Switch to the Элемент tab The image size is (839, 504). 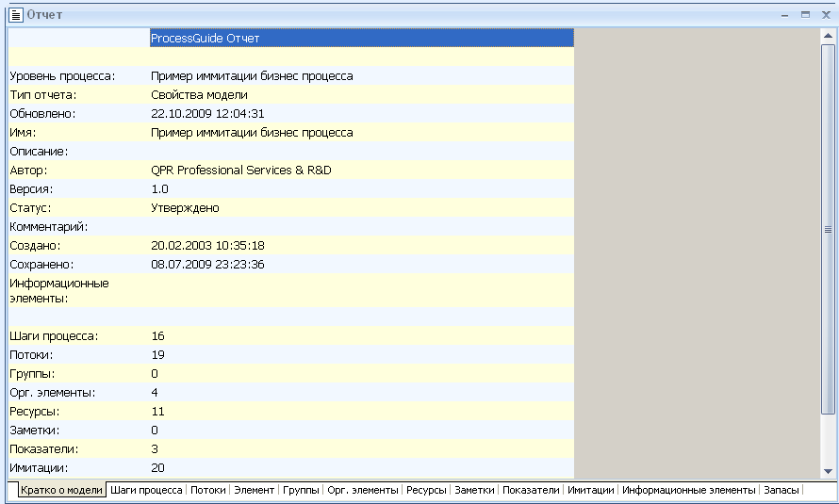click(x=255, y=490)
